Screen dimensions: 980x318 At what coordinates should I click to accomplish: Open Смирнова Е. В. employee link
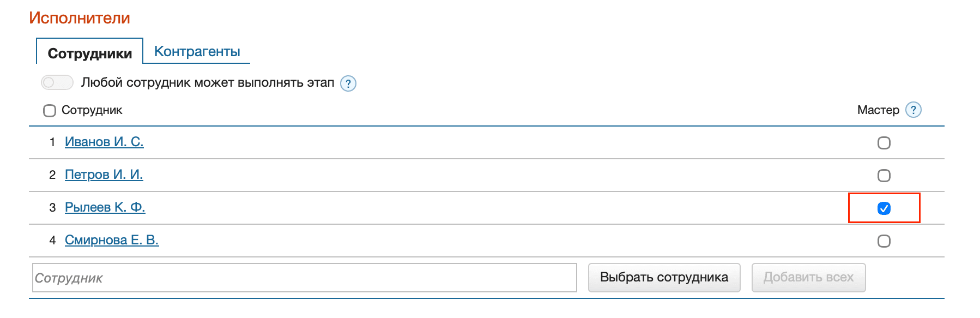point(112,240)
